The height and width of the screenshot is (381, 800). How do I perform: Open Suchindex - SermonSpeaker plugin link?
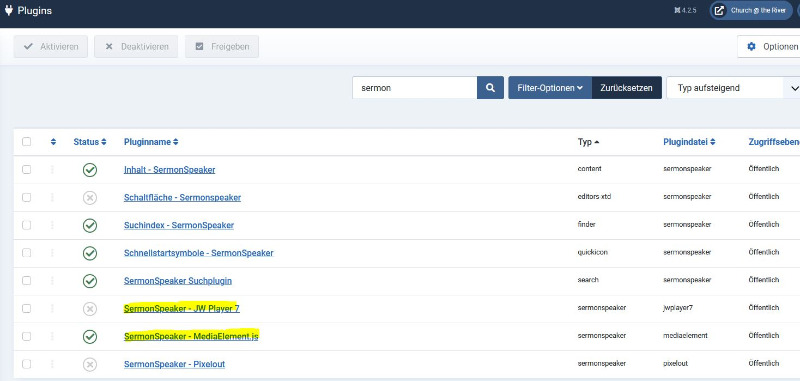[x=179, y=225]
